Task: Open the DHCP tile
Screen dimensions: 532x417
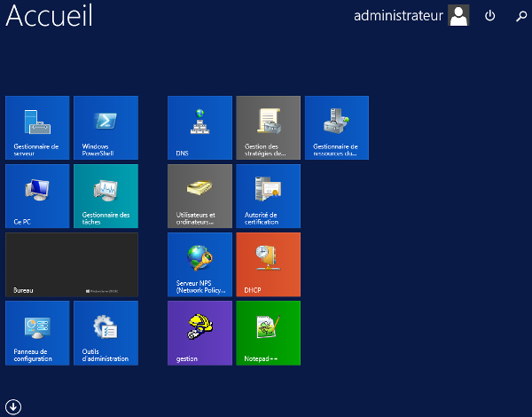Action: pyautogui.click(x=269, y=264)
